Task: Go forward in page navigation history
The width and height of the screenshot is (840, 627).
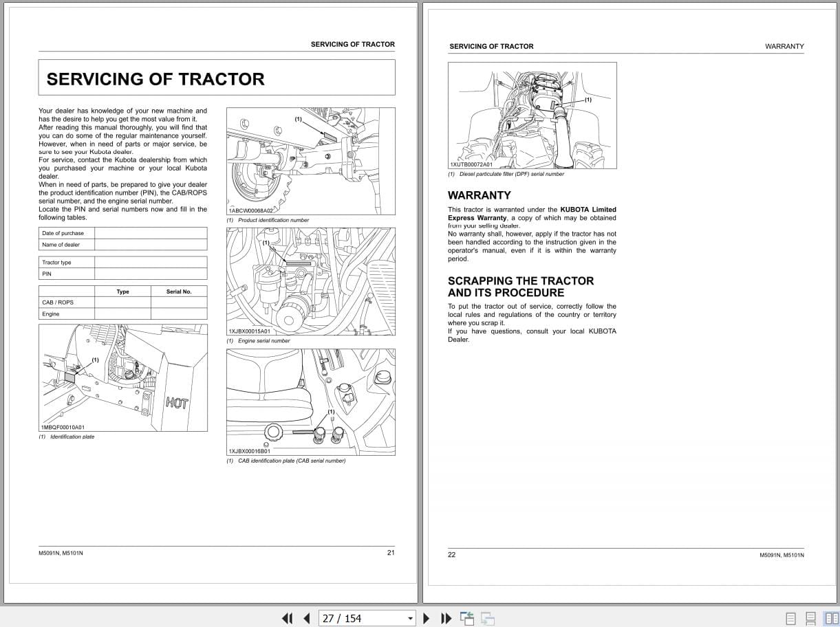Action: 487,618
